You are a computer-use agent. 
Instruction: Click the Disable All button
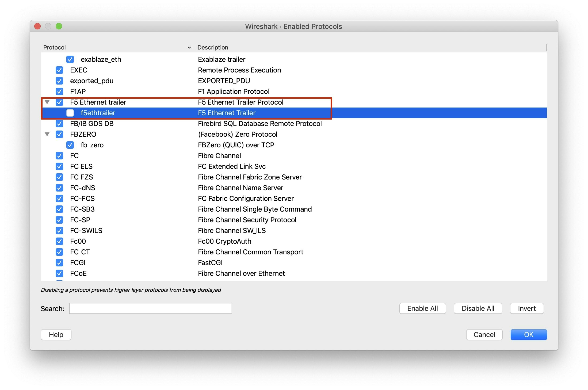tap(478, 308)
